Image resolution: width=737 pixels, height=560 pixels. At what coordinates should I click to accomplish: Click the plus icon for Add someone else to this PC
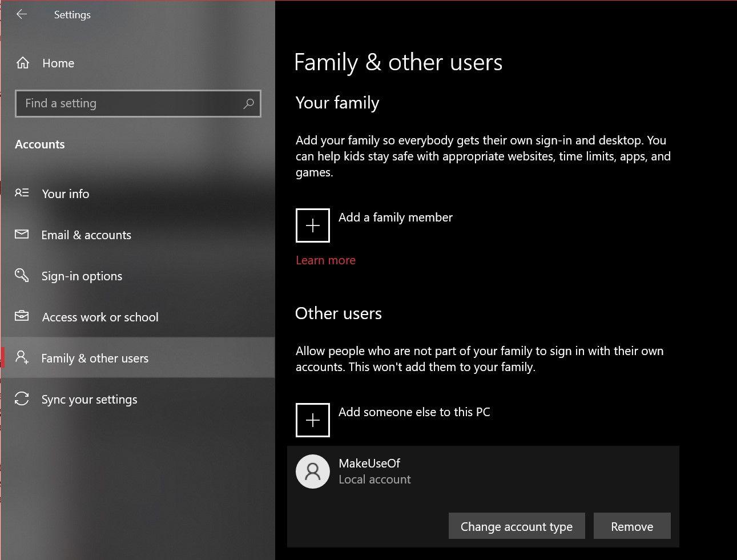[x=313, y=420]
